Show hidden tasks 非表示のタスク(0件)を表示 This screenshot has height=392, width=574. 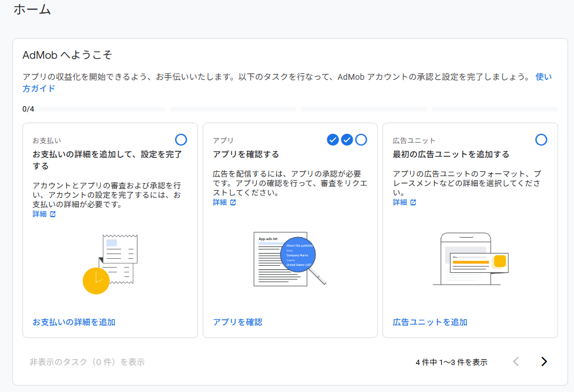point(87,362)
